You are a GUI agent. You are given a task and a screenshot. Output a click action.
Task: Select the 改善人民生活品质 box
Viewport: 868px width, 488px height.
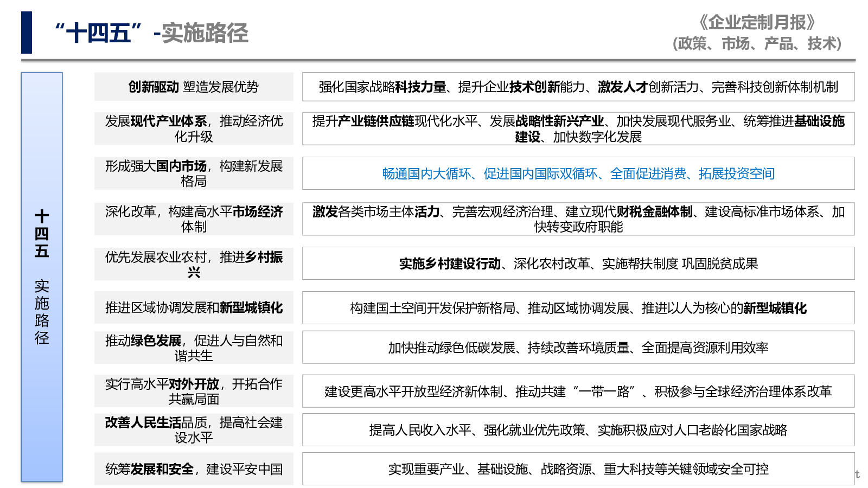point(194,430)
